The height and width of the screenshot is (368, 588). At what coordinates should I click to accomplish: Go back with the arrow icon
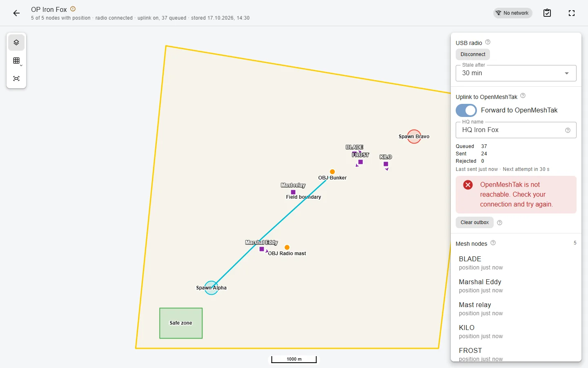click(16, 13)
